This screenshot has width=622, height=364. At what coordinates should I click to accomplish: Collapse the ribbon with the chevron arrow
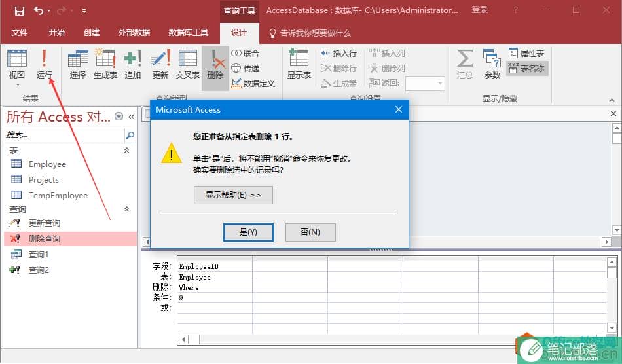click(x=612, y=100)
